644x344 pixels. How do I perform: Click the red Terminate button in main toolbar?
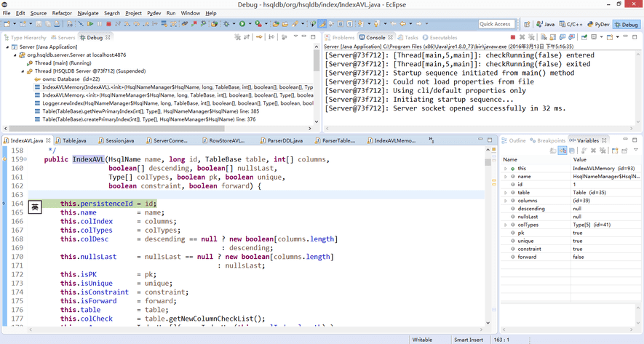click(x=109, y=24)
